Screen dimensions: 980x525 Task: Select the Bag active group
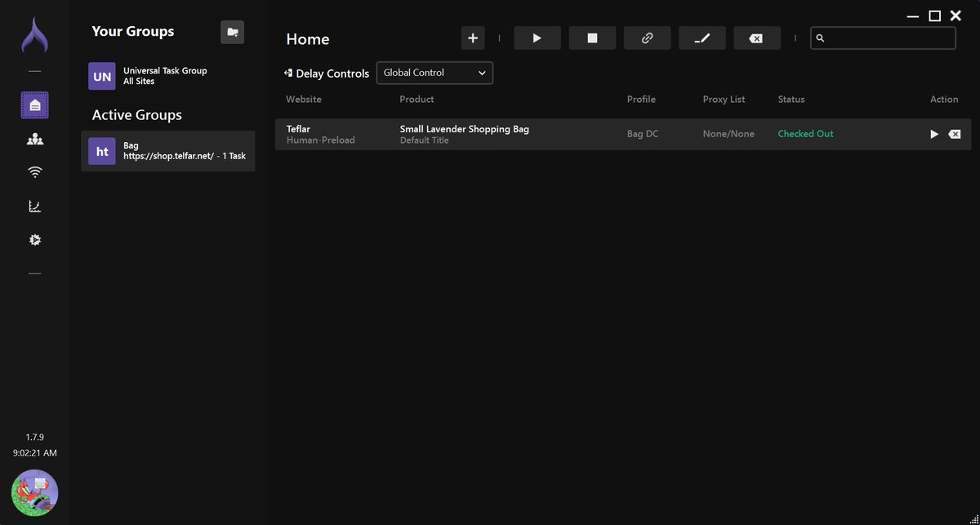click(167, 151)
